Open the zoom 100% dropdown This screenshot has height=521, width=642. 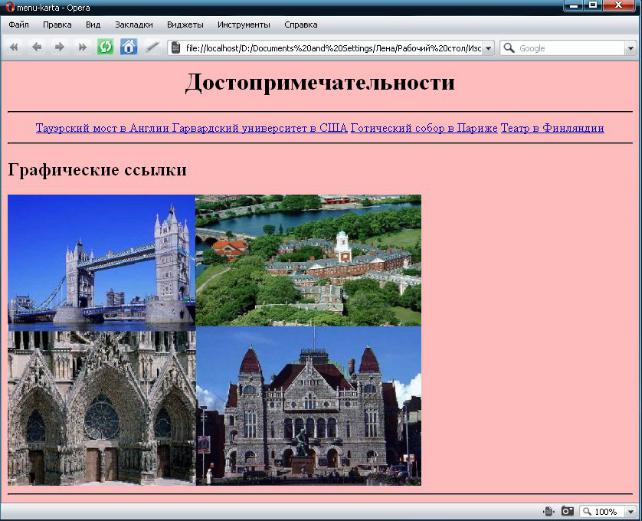pos(630,512)
